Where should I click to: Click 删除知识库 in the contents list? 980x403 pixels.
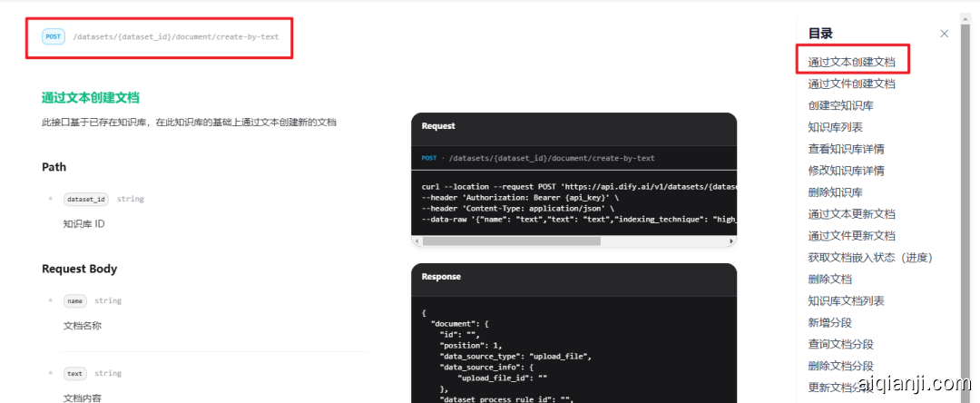click(835, 192)
